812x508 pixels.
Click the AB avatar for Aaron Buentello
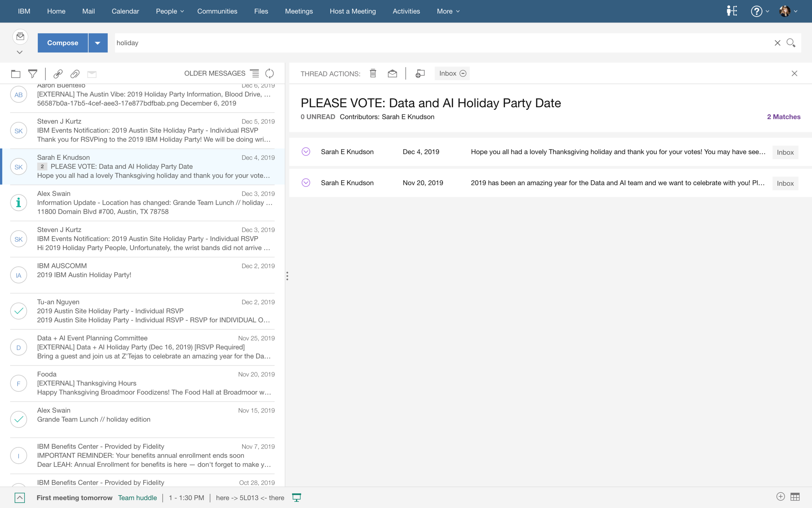tap(19, 95)
